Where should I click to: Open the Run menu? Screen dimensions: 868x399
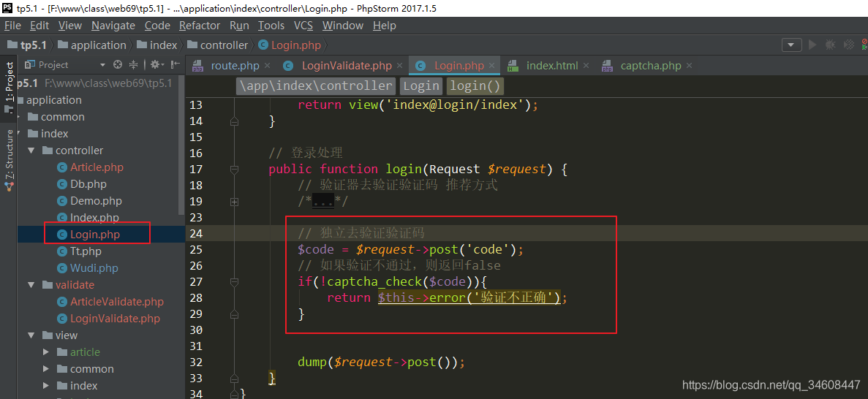tap(239, 26)
